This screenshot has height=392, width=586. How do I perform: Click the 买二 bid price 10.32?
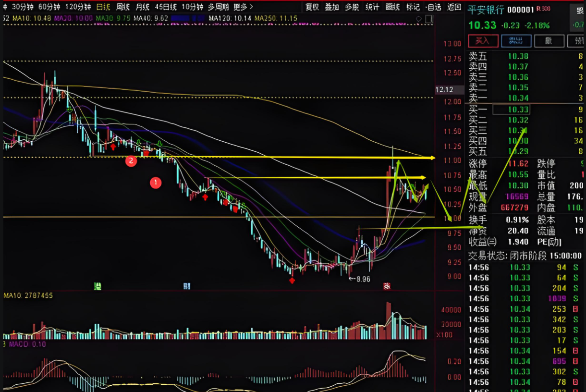pyautogui.click(x=518, y=120)
